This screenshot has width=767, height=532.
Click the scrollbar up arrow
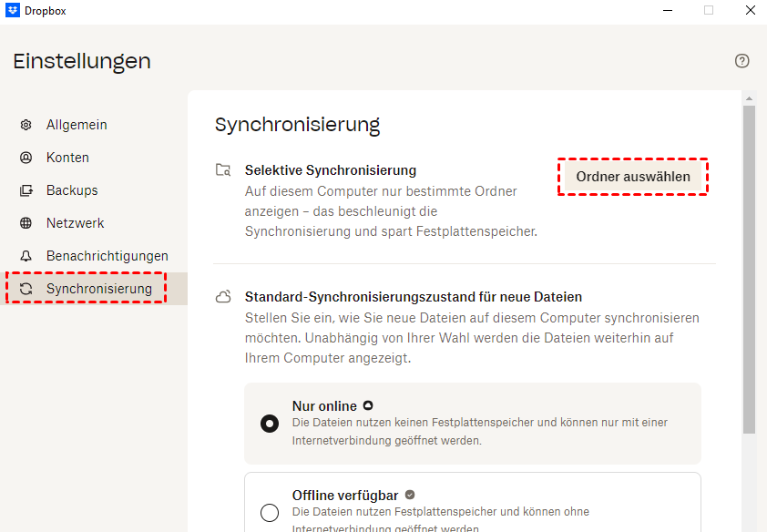pyautogui.click(x=749, y=98)
